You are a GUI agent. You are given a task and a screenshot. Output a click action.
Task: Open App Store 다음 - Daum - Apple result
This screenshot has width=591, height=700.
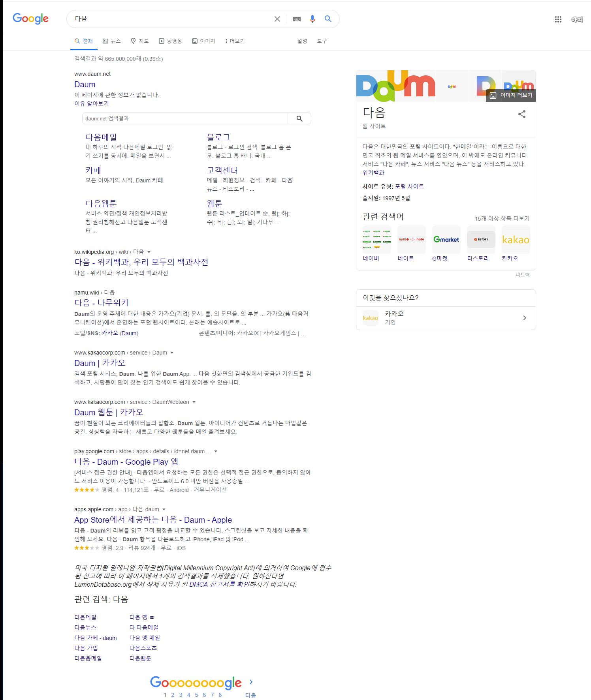(153, 520)
